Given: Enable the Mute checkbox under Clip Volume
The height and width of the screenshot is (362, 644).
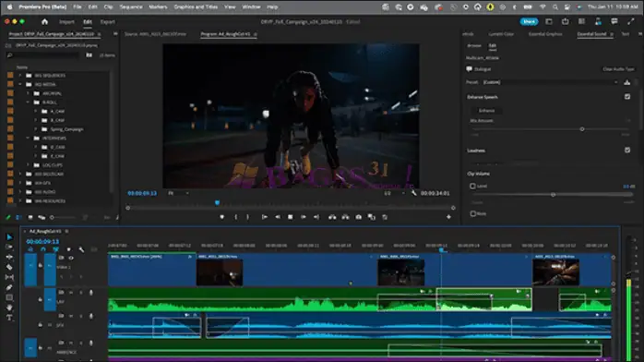Looking at the screenshot, I should coord(472,213).
